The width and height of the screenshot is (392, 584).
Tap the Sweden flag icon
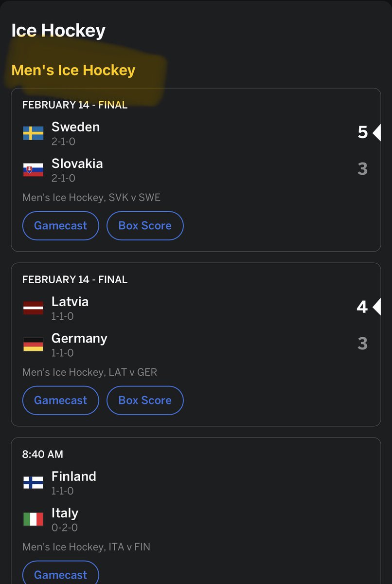click(x=33, y=133)
